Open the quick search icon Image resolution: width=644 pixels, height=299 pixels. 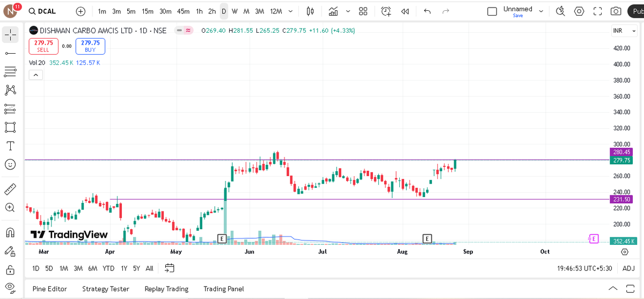pyautogui.click(x=561, y=11)
